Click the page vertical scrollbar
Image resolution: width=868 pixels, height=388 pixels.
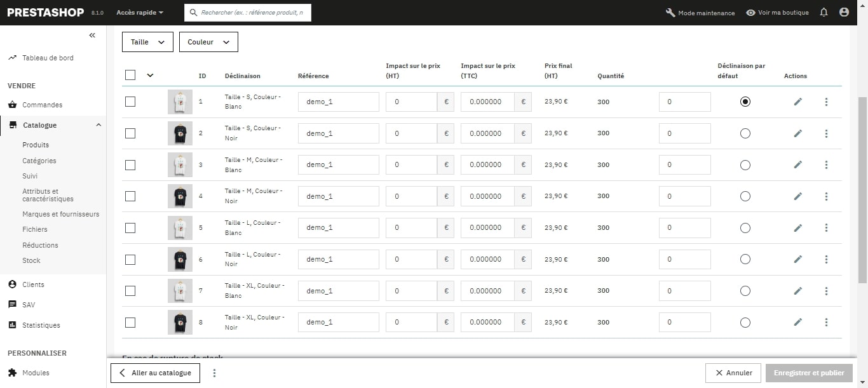pyautogui.click(x=863, y=191)
